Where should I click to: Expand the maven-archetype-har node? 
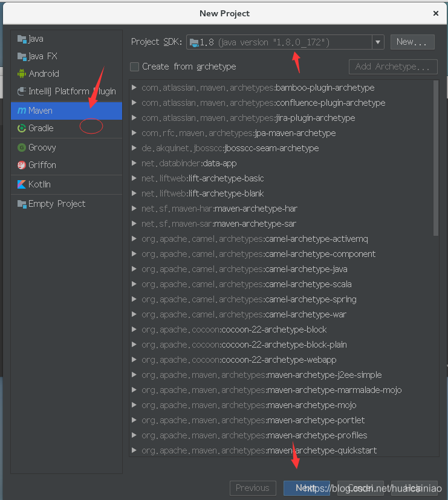point(134,208)
